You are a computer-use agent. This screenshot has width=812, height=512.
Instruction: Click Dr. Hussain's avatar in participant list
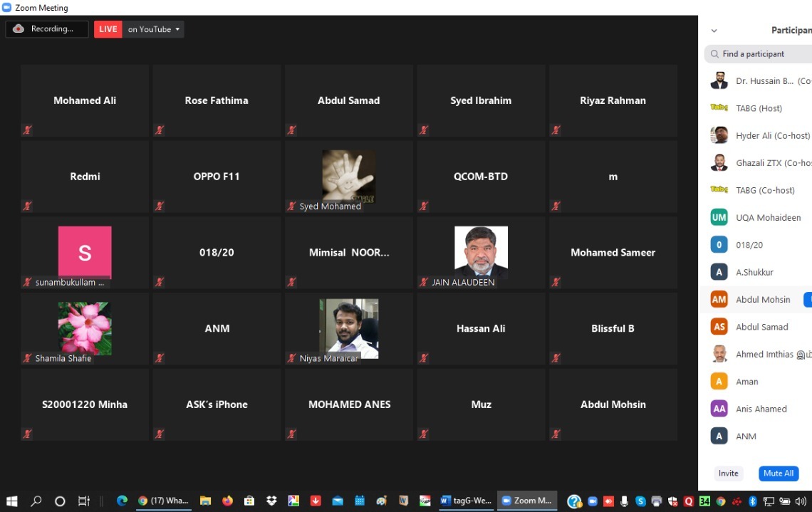pyautogui.click(x=719, y=81)
